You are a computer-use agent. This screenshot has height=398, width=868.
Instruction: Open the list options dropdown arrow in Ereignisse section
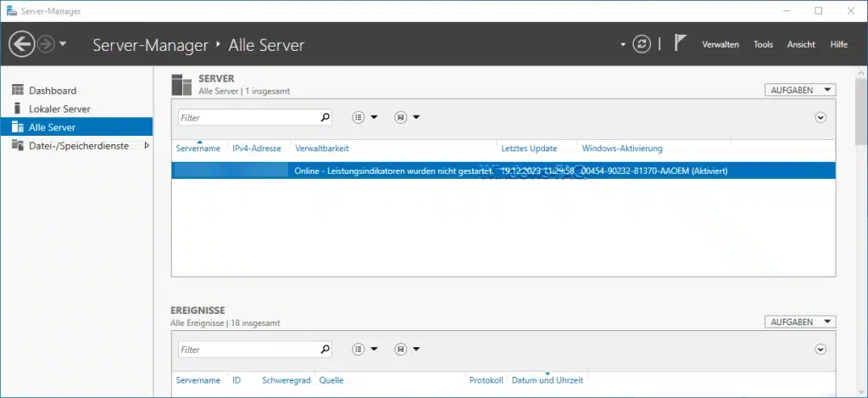[x=374, y=350]
